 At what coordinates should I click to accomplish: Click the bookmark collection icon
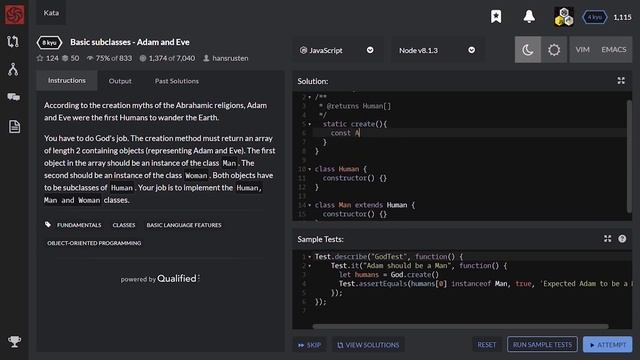coord(496,17)
